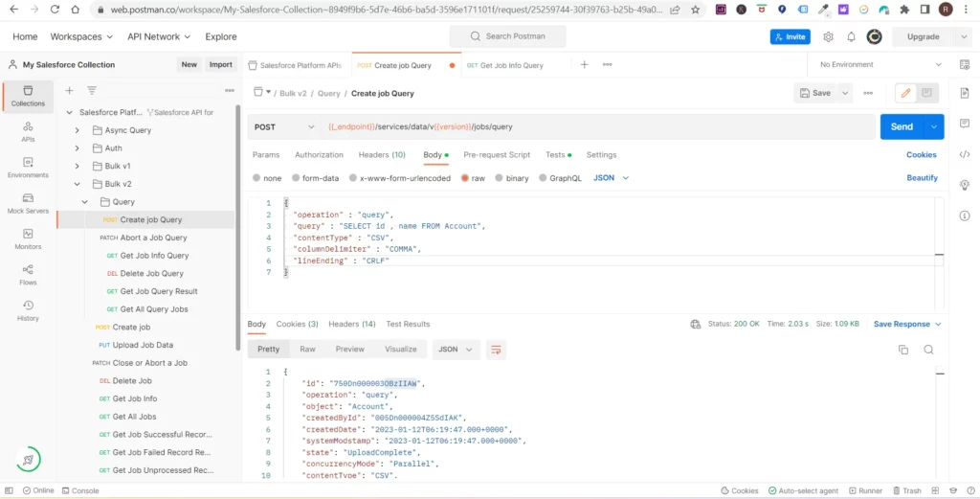The width and height of the screenshot is (980, 499).
Task: Select the none body type radio
Action: pos(256,178)
